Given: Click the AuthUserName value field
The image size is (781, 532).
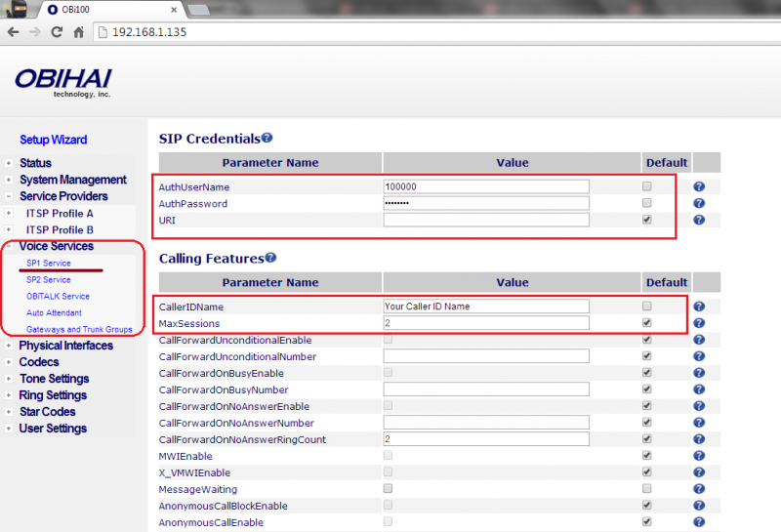Looking at the screenshot, I should 486,186.
